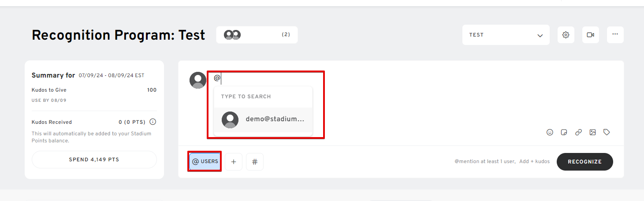
Task: Insert a link using the chain icon
Action: 578,132
